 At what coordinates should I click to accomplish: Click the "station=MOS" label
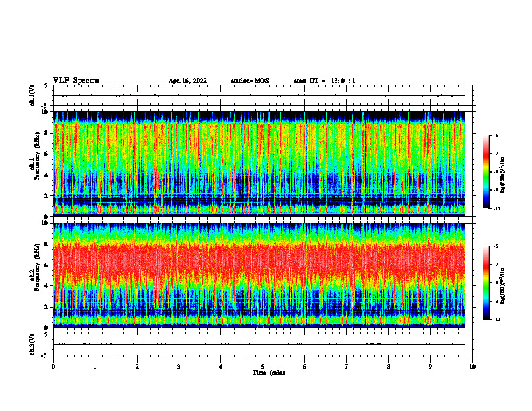(x=250, y=81)
